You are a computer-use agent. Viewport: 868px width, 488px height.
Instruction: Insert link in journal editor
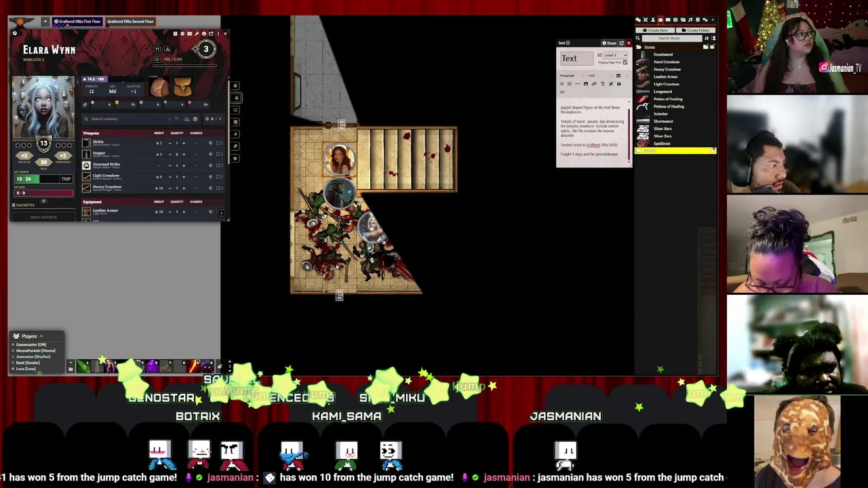coord(594,84)
